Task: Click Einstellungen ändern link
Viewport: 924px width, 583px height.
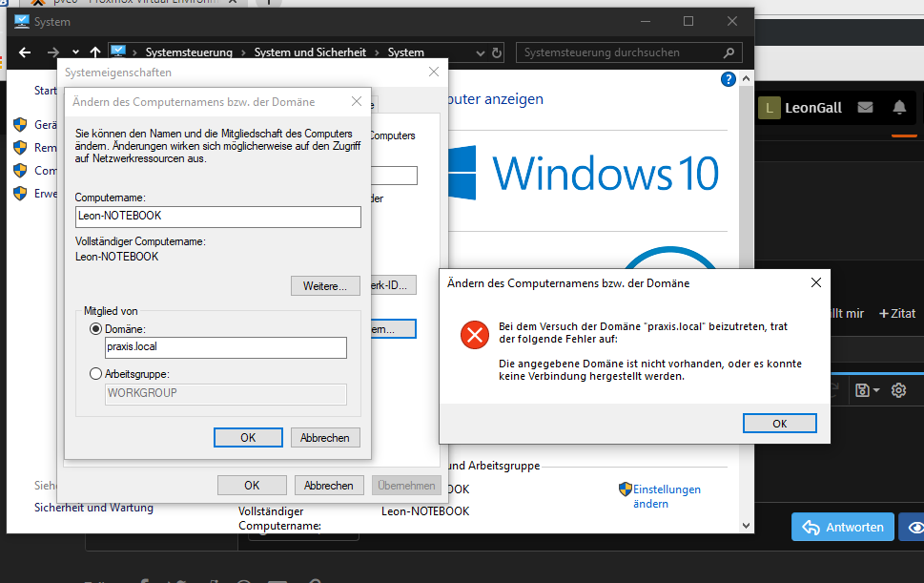Action: point(667,496)
